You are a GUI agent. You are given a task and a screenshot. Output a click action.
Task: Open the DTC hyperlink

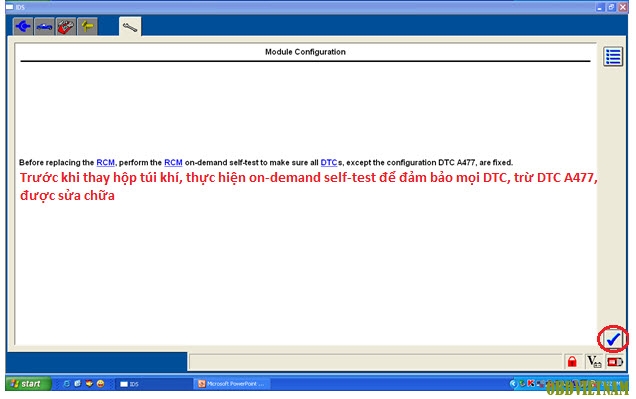(329, 163)
